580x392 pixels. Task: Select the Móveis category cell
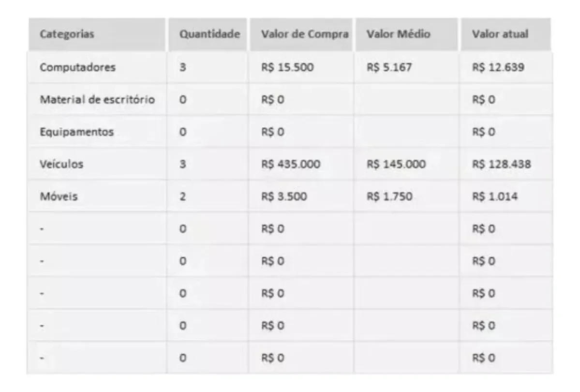pyautogui.click(x=97, y=196)
